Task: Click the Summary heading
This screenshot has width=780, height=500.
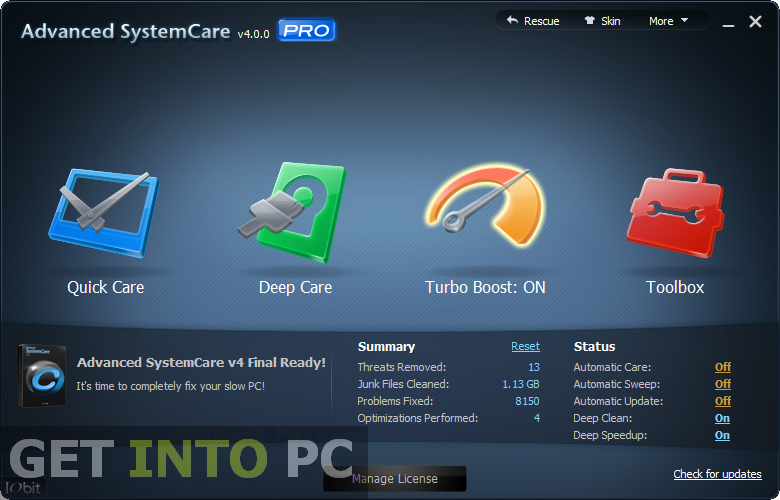Action: (387, 346)
